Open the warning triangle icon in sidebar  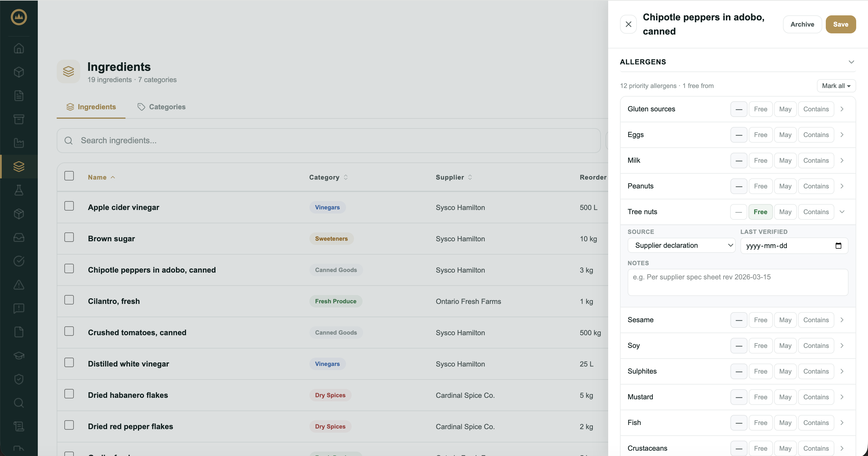coord(19,285)
